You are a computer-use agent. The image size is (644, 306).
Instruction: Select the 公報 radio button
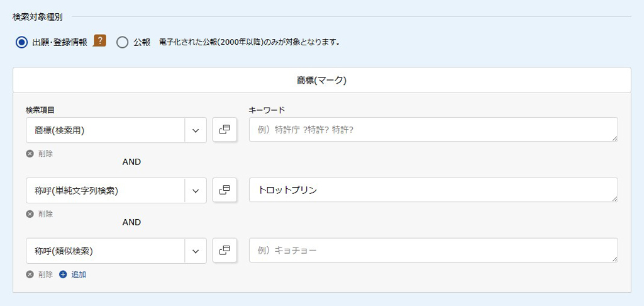(x=123, y=42)
